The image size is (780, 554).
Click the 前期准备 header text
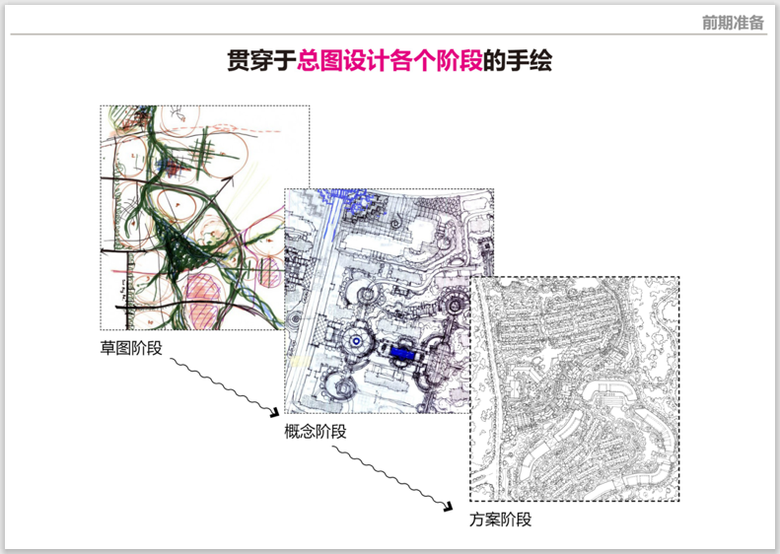pyautogui.click(x=732, y=24)
